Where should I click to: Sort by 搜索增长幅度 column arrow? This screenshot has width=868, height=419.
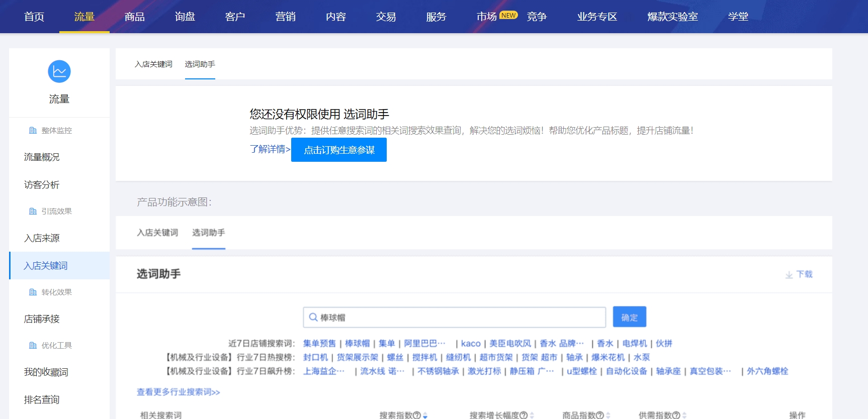(x=532, y=415)
